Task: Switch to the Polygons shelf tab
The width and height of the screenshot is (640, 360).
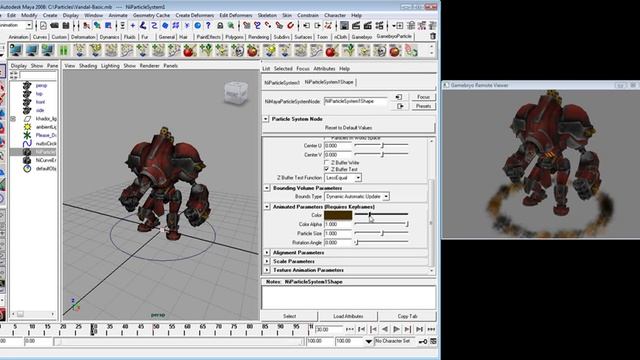Action: (x=234, y=37)
